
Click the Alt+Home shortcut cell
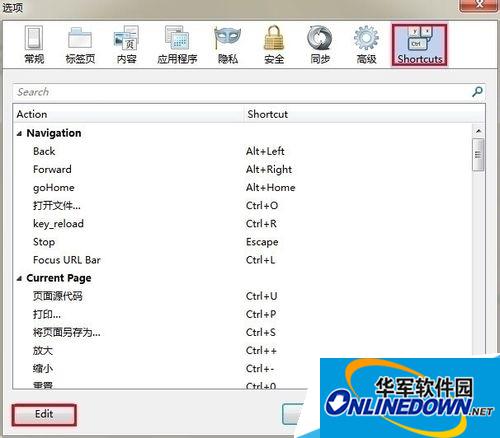click(x=270, y=187)
